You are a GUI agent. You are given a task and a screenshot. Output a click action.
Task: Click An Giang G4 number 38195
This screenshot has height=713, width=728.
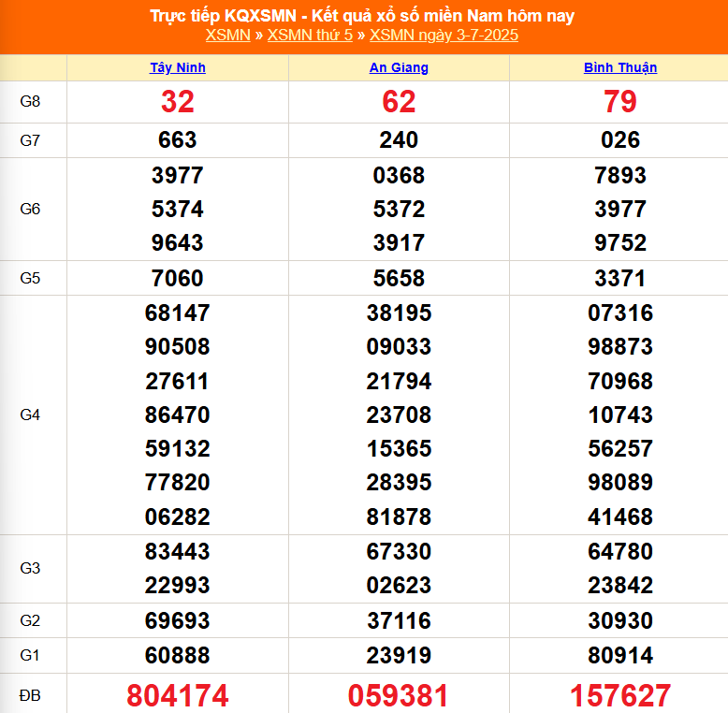(399, 313)
